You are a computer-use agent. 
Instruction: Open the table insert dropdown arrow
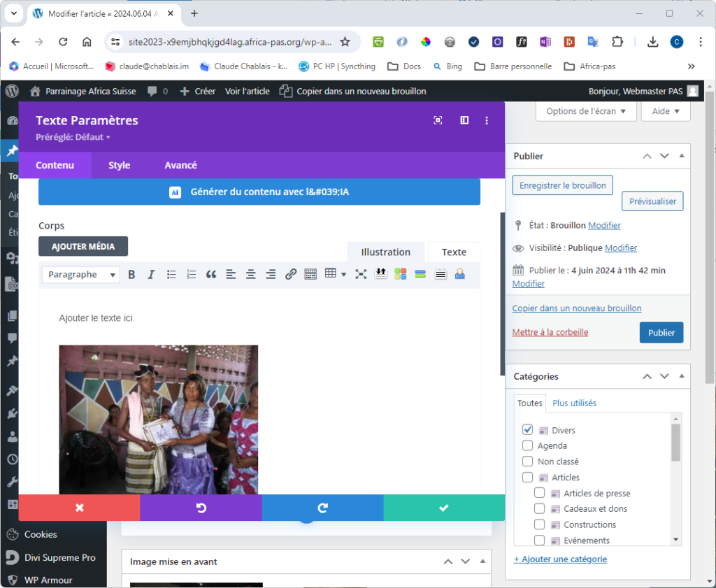click(x=343, y=275)
